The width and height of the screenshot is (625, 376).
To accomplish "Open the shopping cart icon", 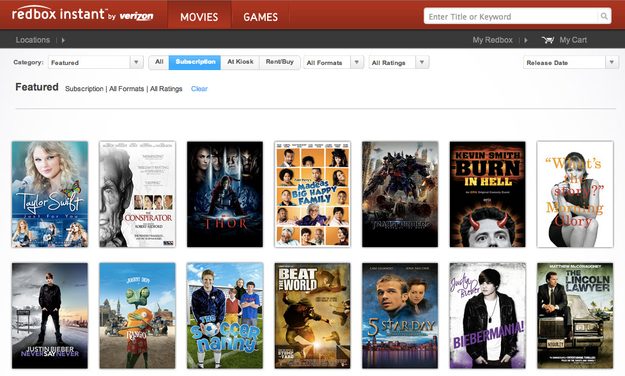I will click(548, 40).
